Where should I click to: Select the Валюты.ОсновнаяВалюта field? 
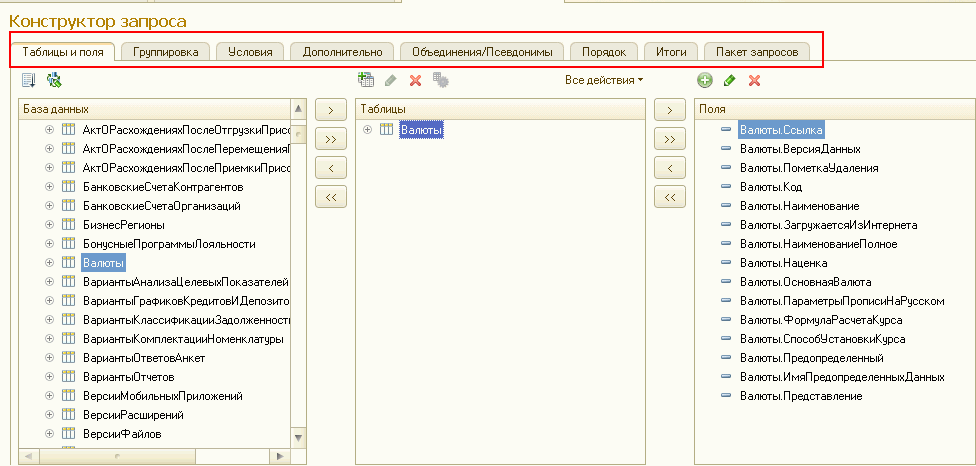[x=805, y=282]
